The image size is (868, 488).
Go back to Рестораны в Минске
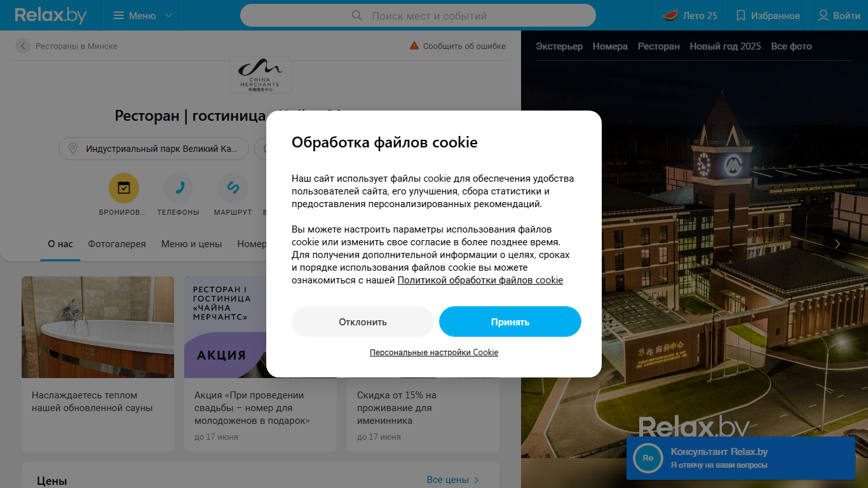67,46
